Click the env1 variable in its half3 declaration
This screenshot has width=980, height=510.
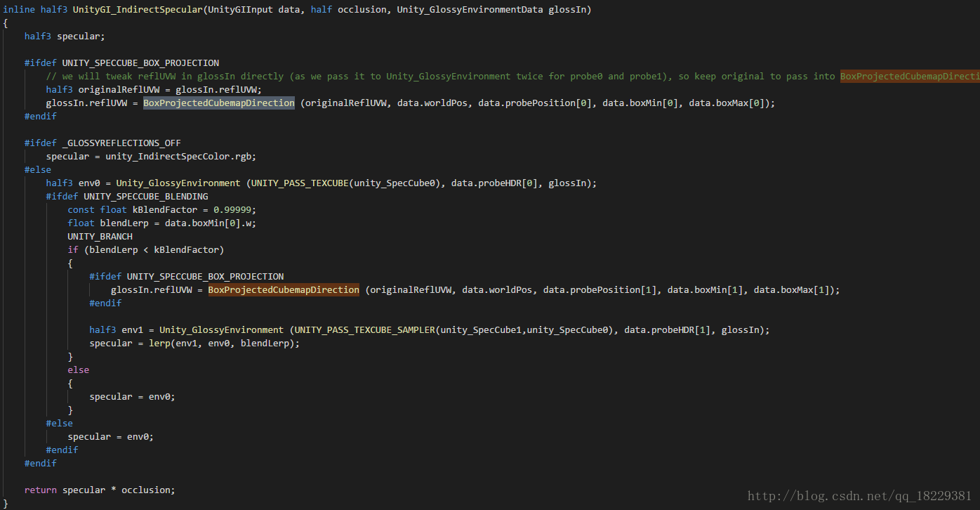tap(133, 330)
